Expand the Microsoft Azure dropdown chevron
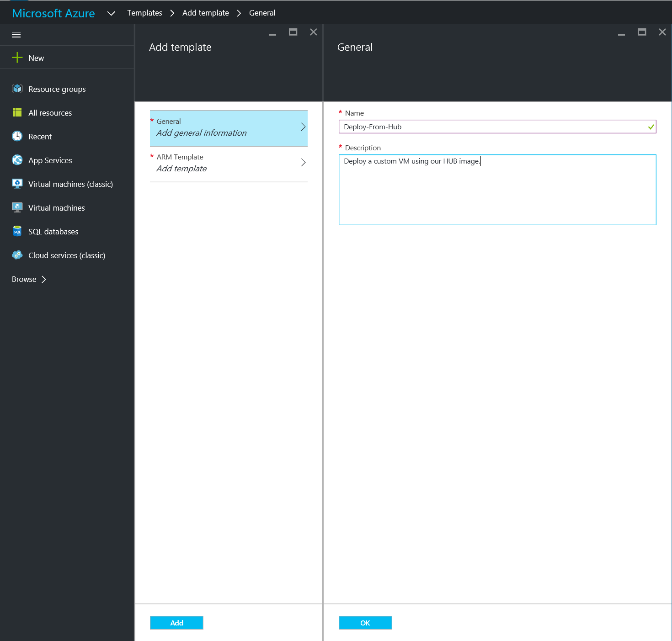Viewport: 672px width, 641px height. tap(111, 13)
